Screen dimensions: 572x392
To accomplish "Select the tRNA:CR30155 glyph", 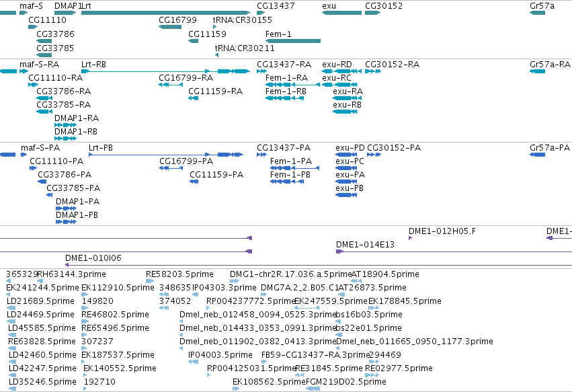I will [x=215, y=27].
